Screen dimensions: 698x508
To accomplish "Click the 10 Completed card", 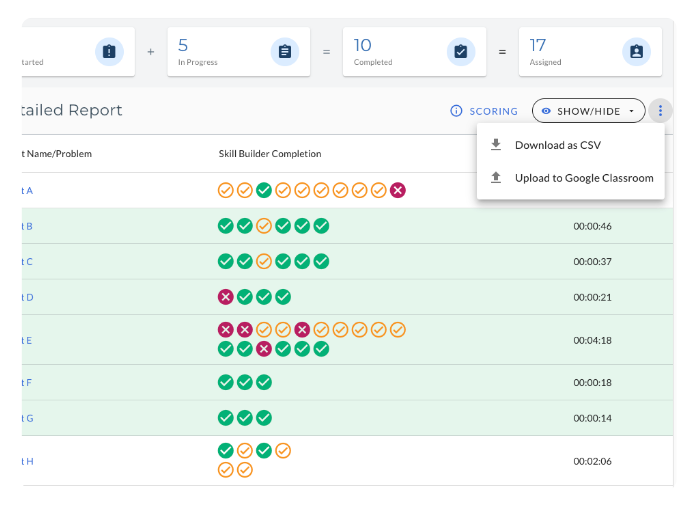I will coord(414,52).
